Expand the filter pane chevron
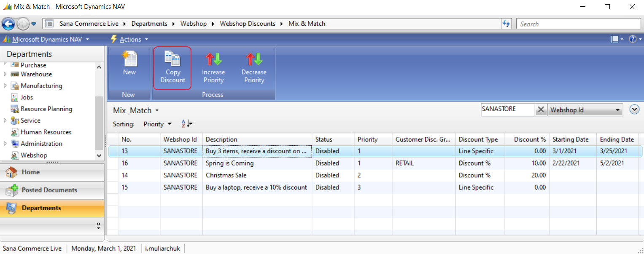The height and width of the screenshot is (254, 644). pos(634,110)
